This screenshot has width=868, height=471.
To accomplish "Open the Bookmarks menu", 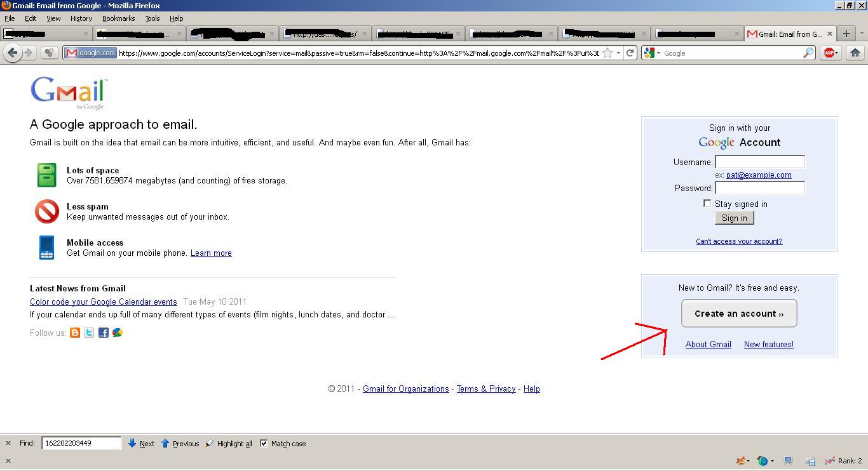I will tap(118, 18).
